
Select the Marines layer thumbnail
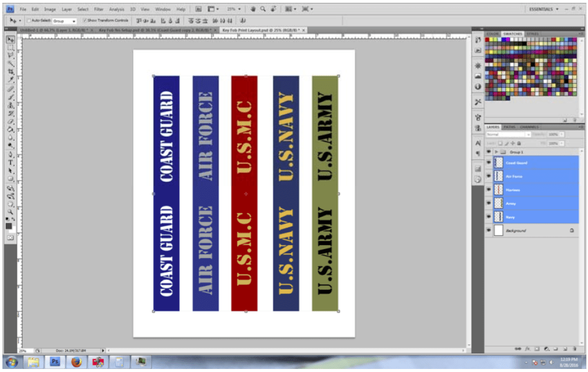point(498,190)
